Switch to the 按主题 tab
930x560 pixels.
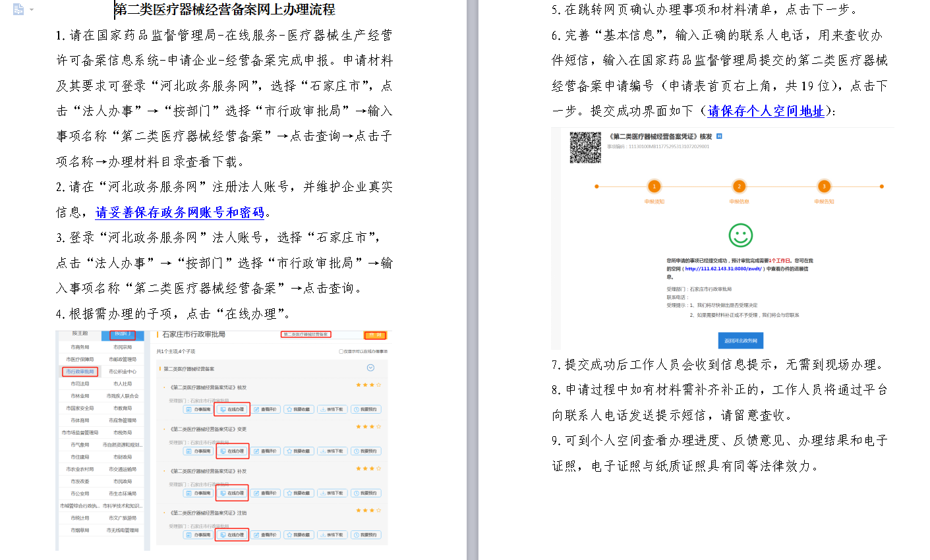(x=80, y=334)
